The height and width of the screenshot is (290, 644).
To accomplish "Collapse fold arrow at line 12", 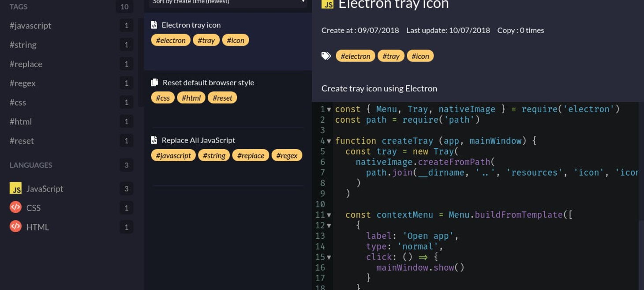I will pyautogui.click(x=329, y=226).
